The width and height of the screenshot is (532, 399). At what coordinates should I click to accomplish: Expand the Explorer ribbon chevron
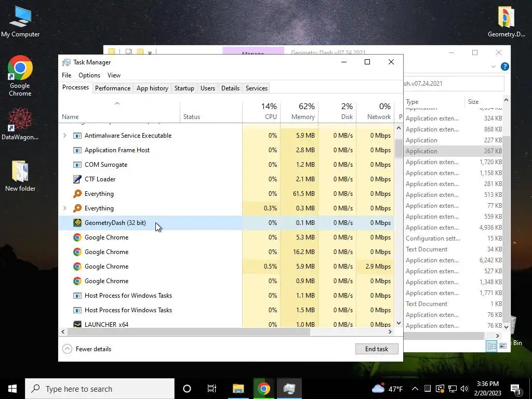tap(494, 66)
